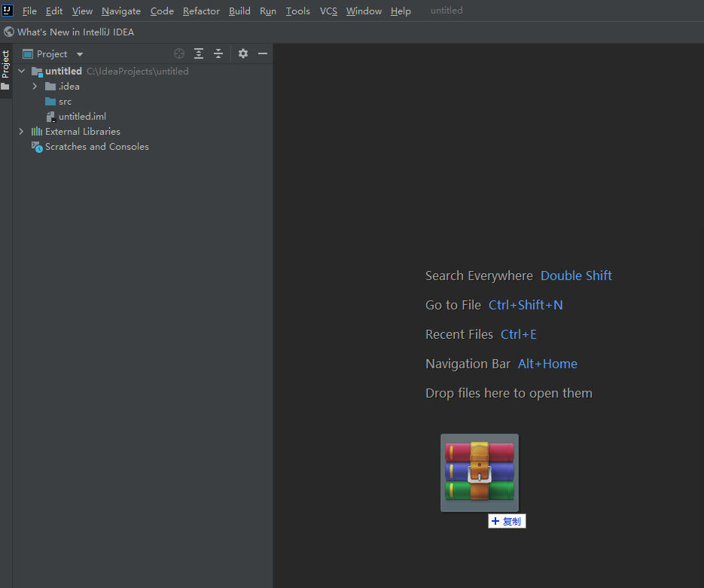Click the Scratches and Consoles icon
Viewport: 704px width, 588px height.
click(37, 147)
